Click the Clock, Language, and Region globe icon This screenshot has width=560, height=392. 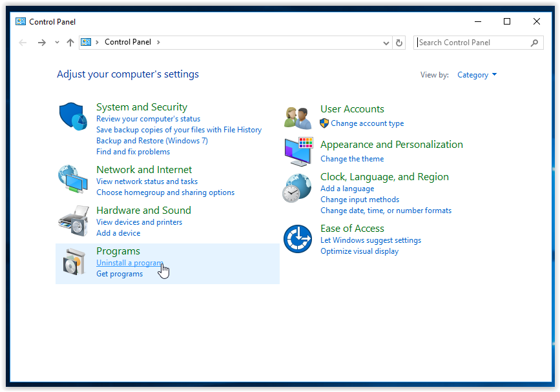(x=296, y=188)
